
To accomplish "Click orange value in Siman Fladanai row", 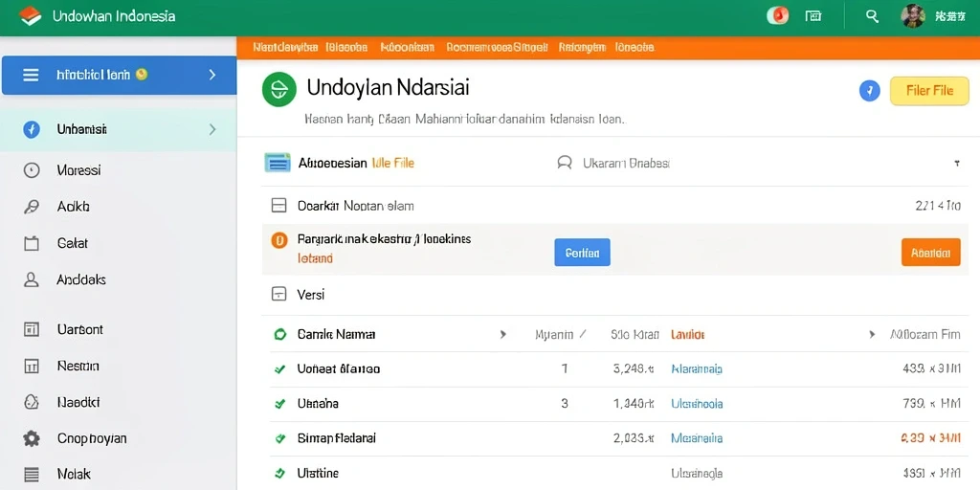I will [930, 438].
